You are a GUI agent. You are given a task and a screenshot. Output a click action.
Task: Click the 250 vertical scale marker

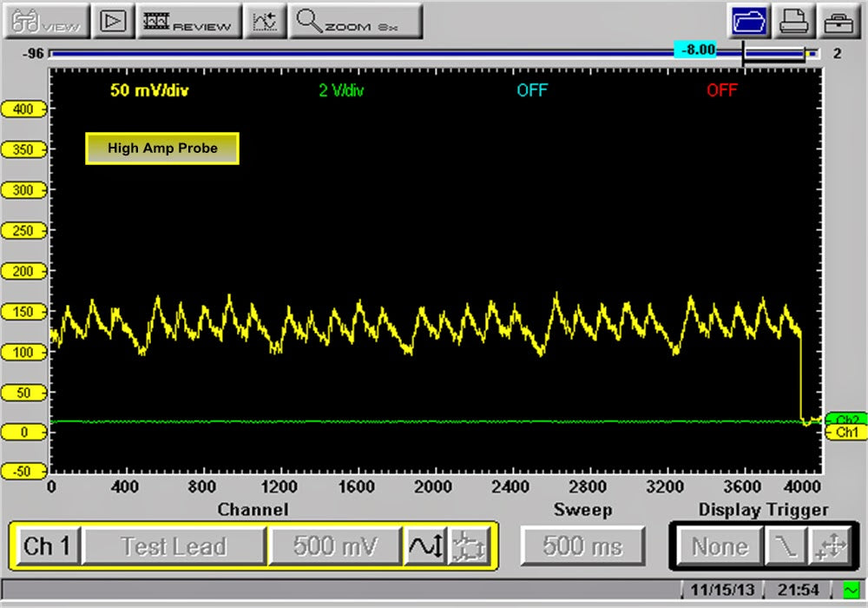point(23,230)
